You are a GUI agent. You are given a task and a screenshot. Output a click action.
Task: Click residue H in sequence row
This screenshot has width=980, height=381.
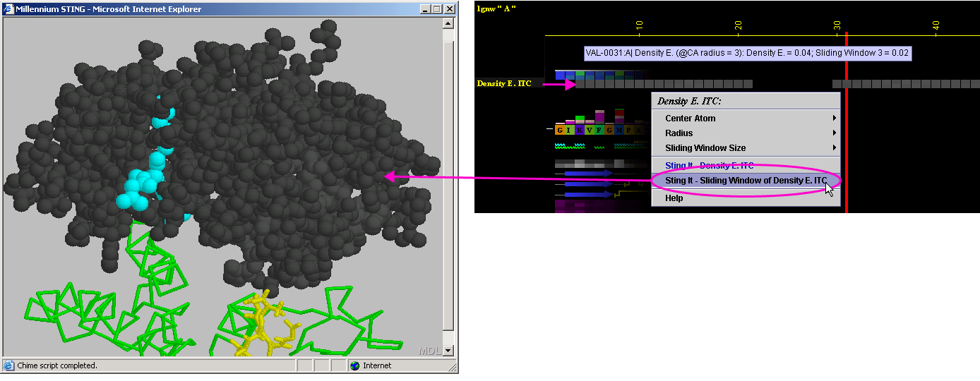(x=619, y=130)
